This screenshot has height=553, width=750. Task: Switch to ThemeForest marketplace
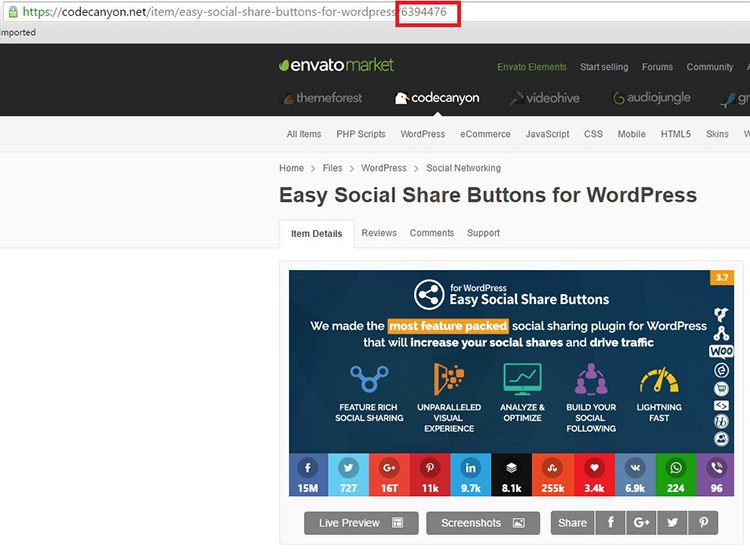click(321, 98)
